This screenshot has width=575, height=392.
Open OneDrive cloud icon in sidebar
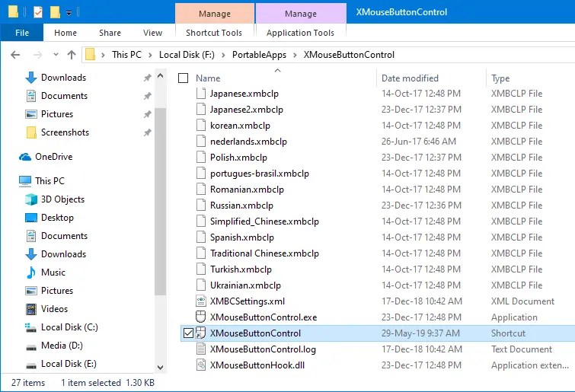pos(25,157)
